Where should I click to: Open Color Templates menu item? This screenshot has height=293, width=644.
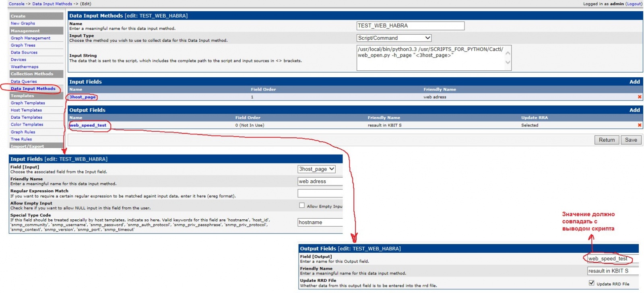[x=27, y=125]
